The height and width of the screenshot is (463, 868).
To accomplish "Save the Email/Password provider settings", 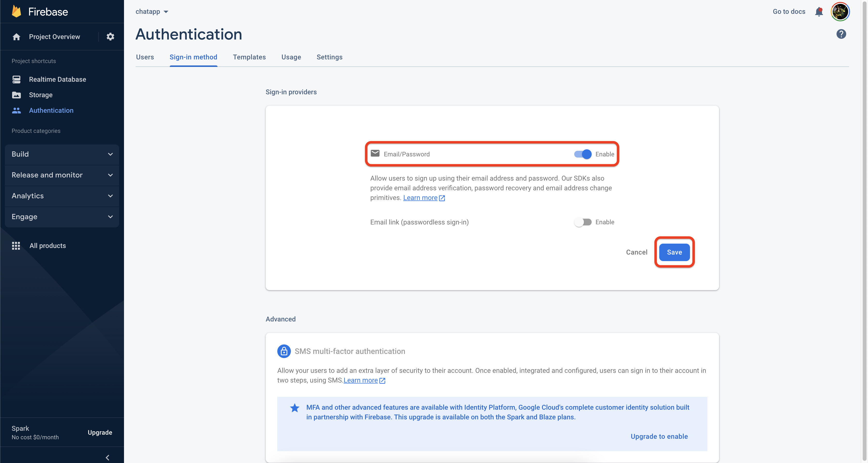I will 674,252.
